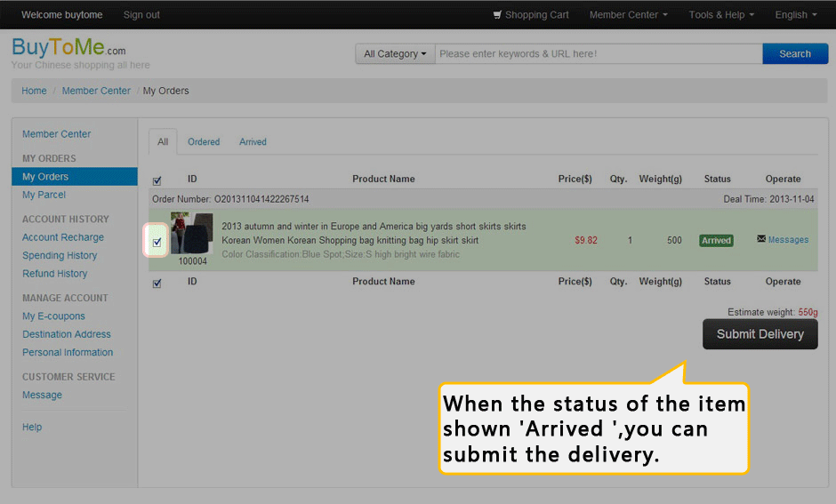This screenshot has height=504, width=836.
Task: Open the skirt product thumbnail
Action: pos(191,234)
